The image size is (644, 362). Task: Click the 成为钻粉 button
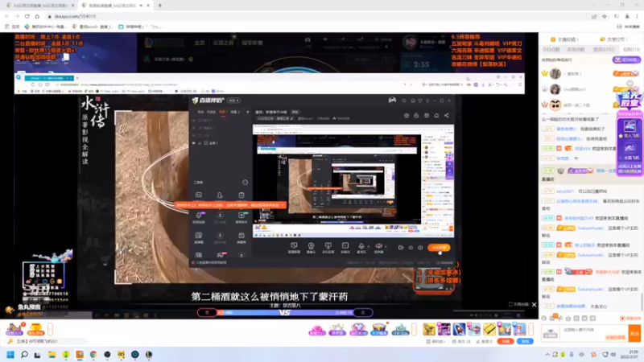click(626, 60)
